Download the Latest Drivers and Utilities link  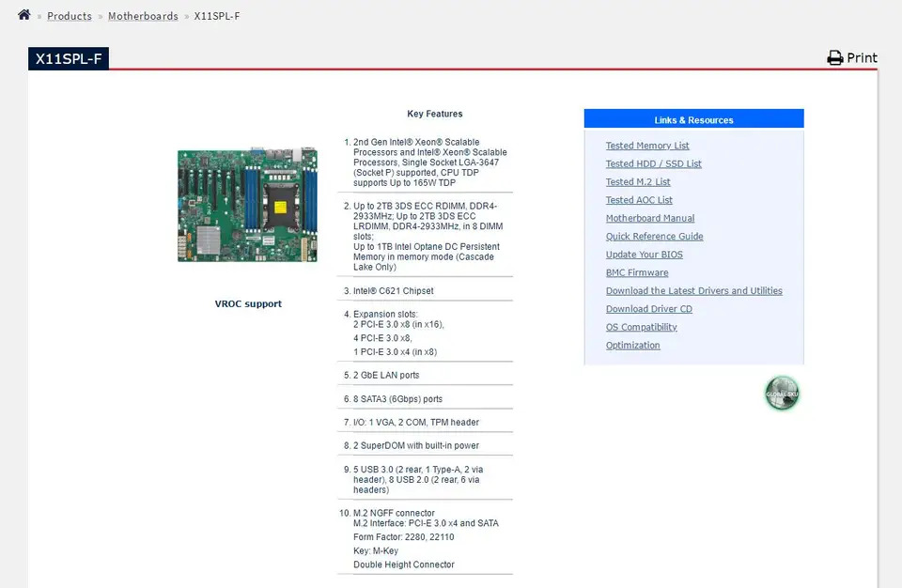tap(693, 290)
